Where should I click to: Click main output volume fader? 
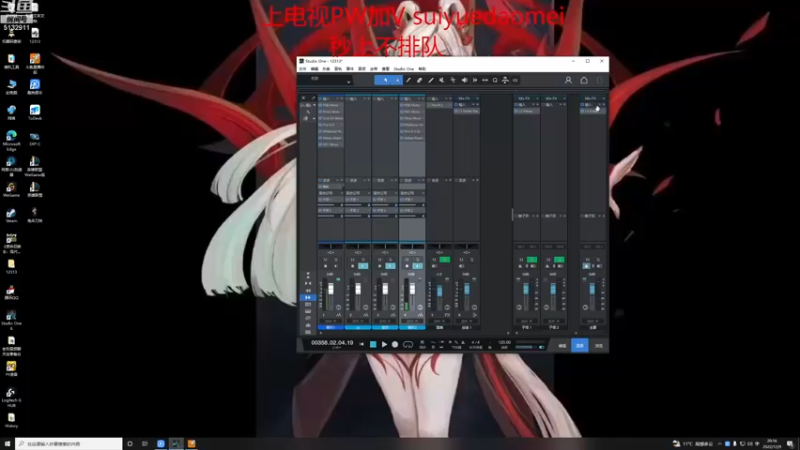592,289
